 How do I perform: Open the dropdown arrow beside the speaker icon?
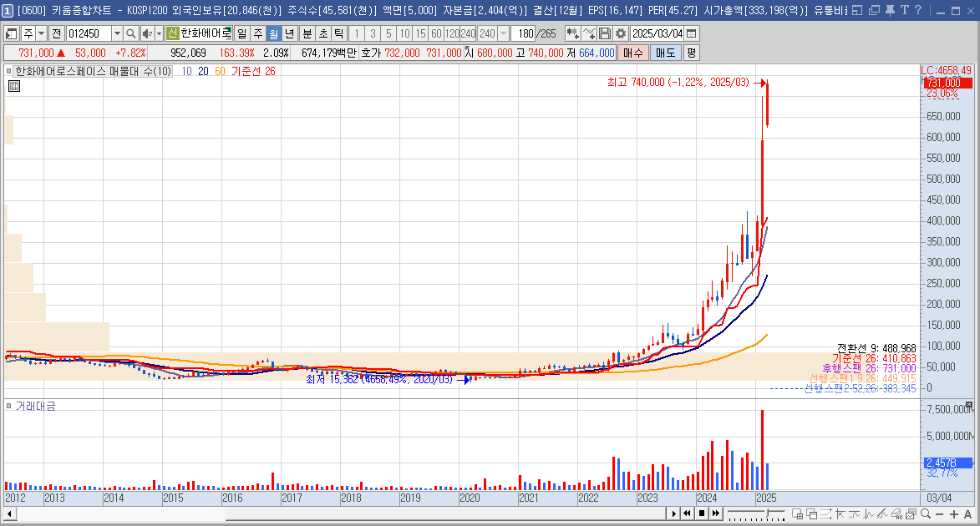(159, 33)
